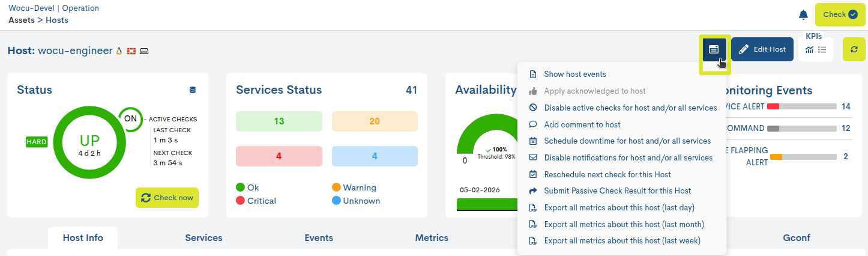Select Disable notifications for host and/or all services
Screen dimensions: 868x256
[x=628, y=158]
